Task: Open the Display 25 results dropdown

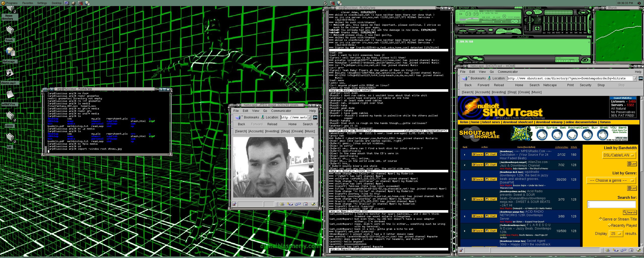Action: (616, 234)
